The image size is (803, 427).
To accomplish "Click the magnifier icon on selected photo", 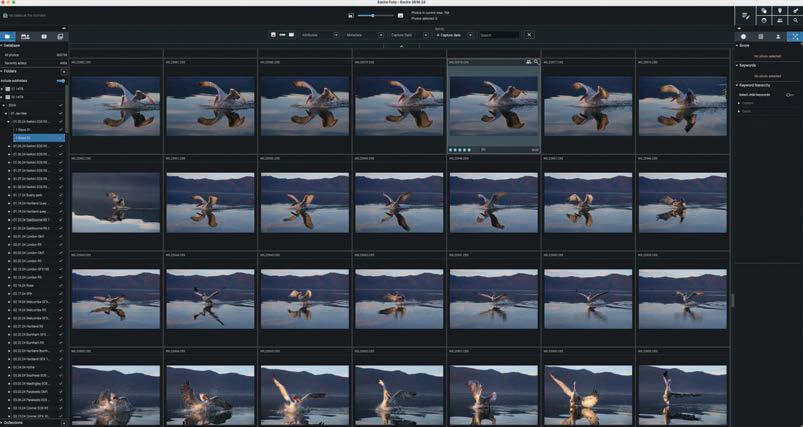I will [x=536, y=62].
